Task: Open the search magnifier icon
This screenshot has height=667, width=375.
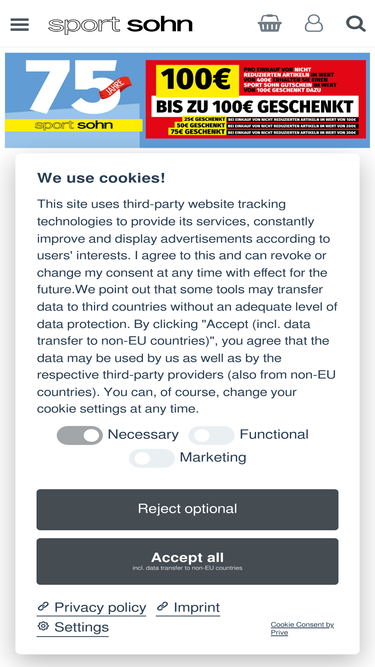Action: [x=356, y=24]
